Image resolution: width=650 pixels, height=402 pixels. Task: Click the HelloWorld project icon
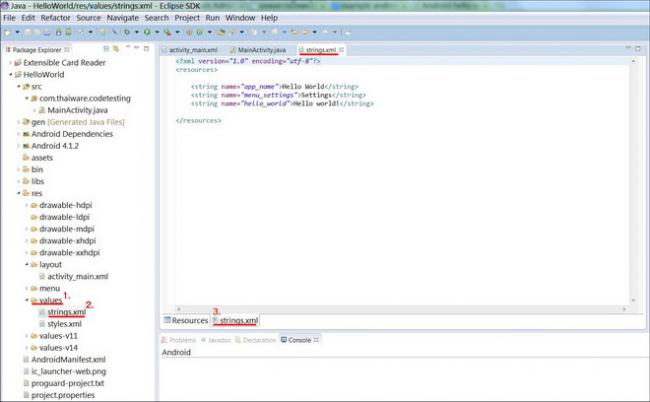tap(18, 75)
